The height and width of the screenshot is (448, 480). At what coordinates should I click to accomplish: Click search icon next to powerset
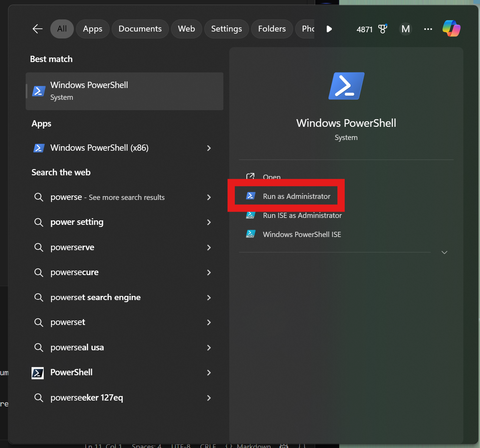click(38, 323)
